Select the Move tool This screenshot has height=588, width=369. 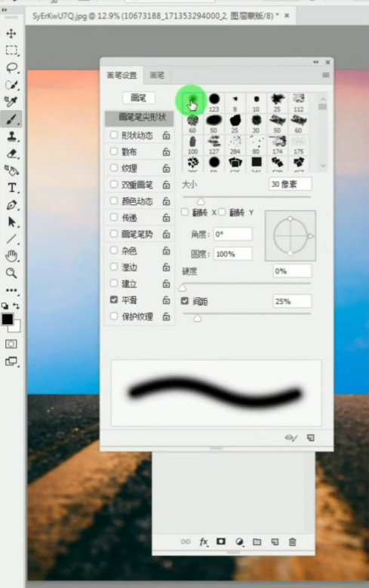click(x=11, y=33)
